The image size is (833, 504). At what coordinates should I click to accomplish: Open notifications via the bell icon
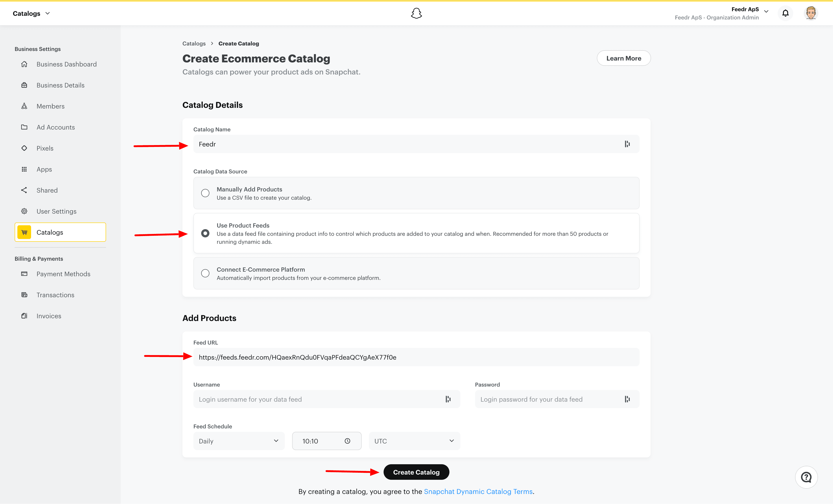(785, 13)
